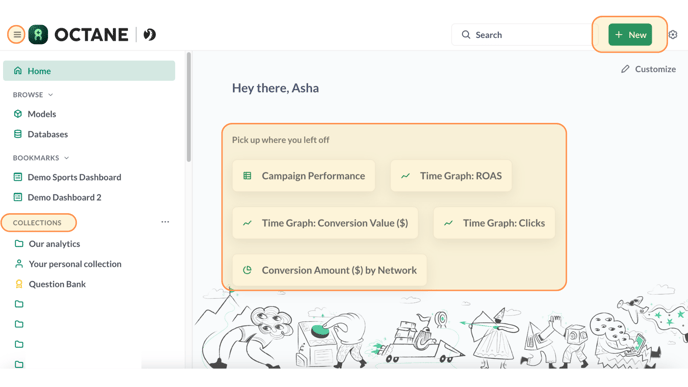Click the Conversion Value line chart icon
Image resolution: width=688 pixels, height=387 pixels.
point(247,223)
